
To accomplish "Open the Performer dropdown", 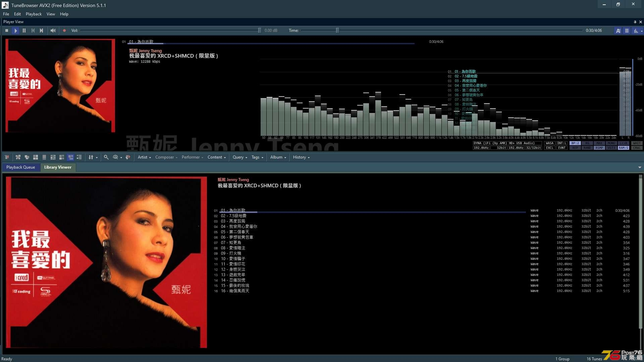I will (x=193, y=157).
